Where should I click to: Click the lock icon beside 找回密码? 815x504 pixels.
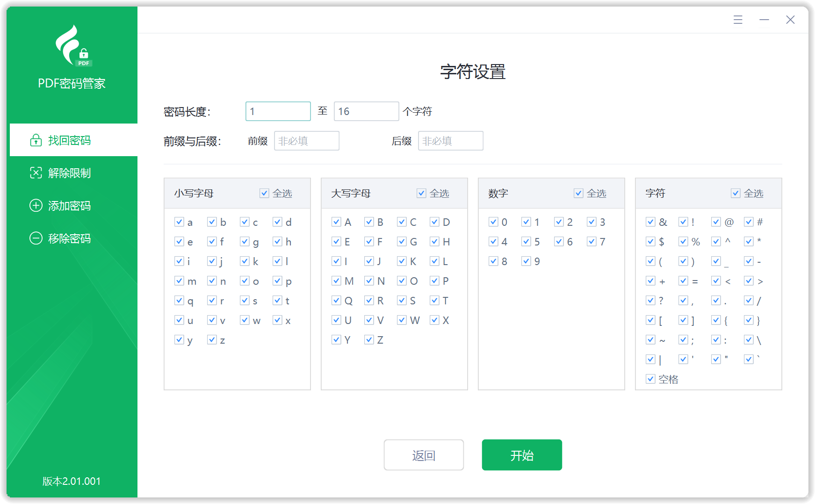coord(36,140)
